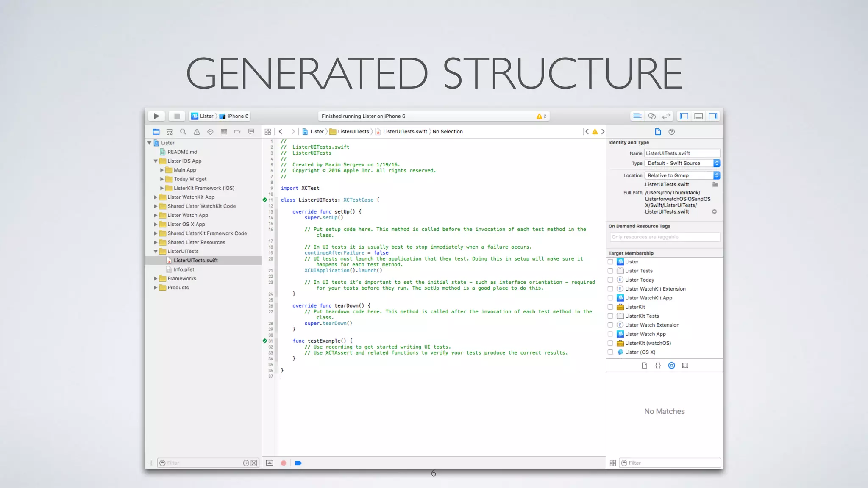This screenshot has width=868, height=488.
Task: Click the iPhone 6 destination selector
Action: pos(234,116)
